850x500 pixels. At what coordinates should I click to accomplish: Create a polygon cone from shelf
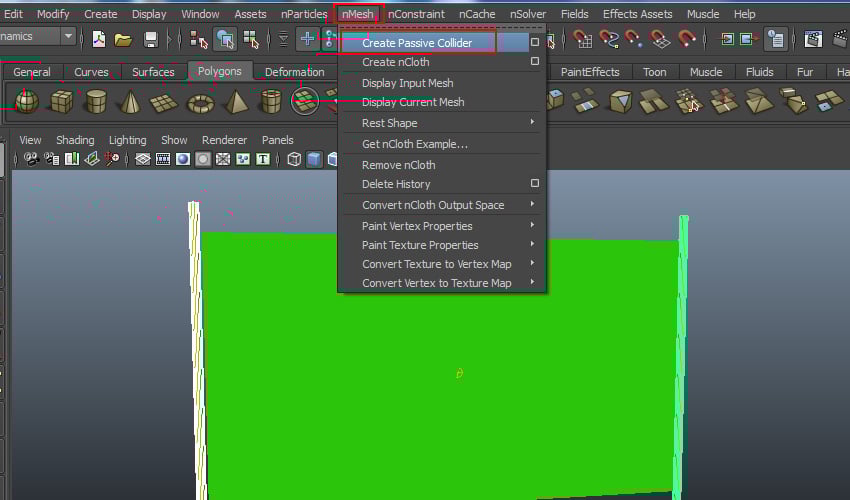[x=130, y=101]
